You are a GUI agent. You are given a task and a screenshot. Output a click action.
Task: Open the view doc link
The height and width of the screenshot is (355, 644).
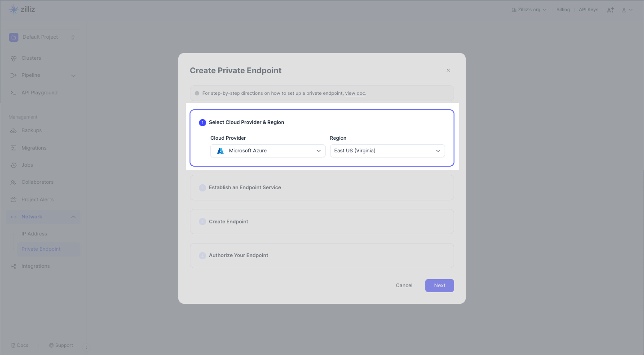click(355, 93)
